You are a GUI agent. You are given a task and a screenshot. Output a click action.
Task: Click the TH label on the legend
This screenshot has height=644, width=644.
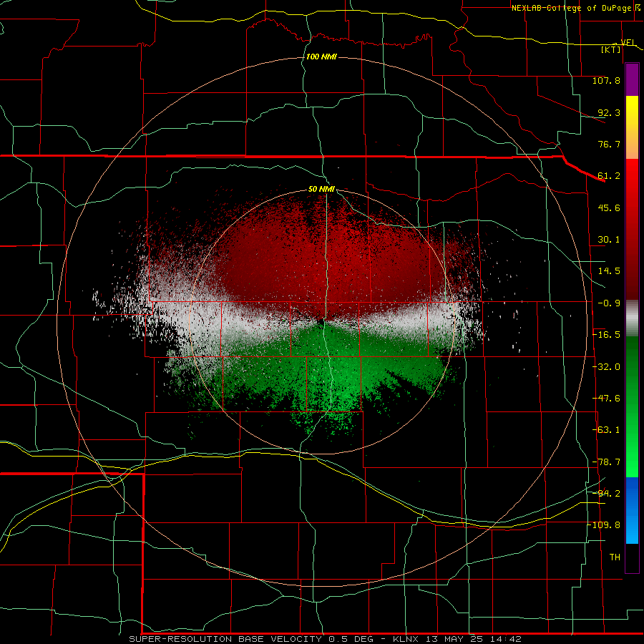pos(615,557)
